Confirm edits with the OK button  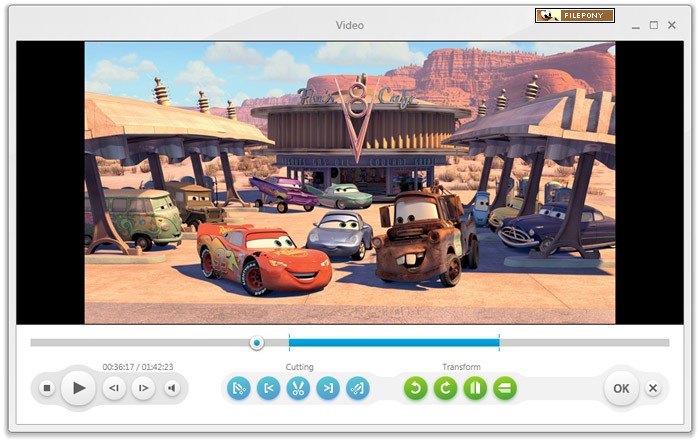coord(621,388)
